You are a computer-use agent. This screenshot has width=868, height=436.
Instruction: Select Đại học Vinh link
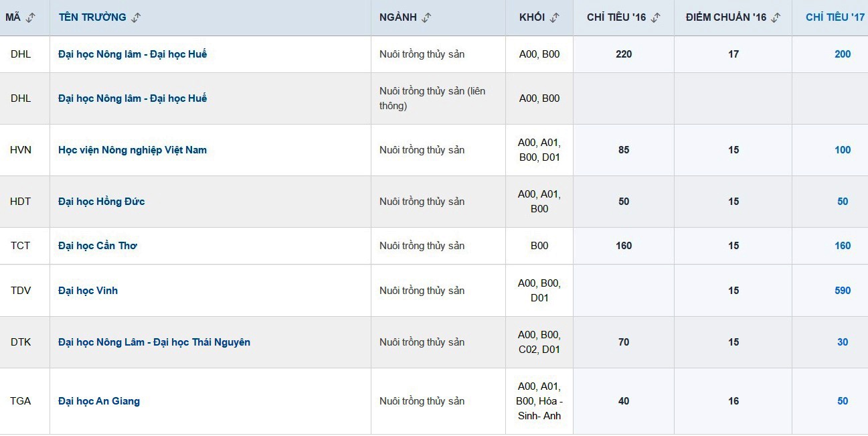click(x=88, y=291)
